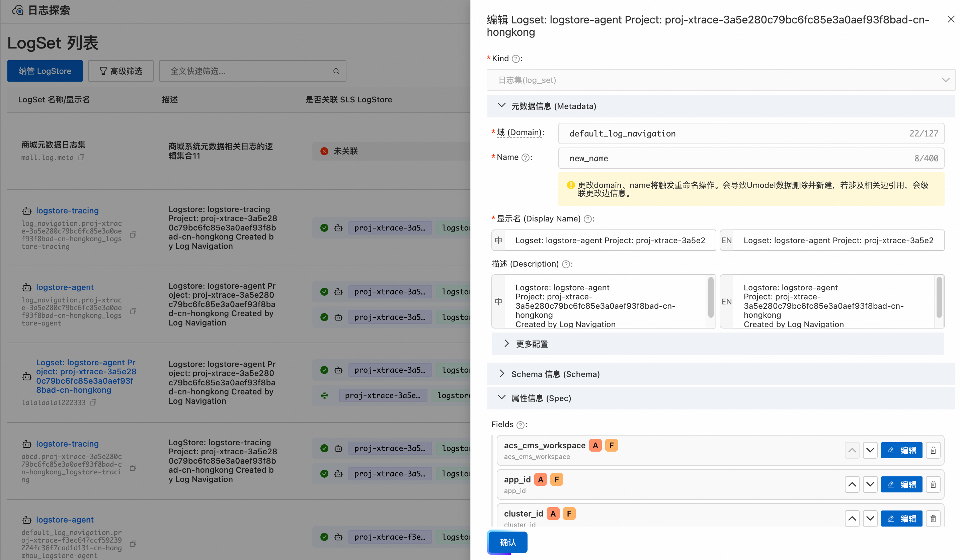Move app_id field up with arrow
This screenshot has height=560, width=960.
852,484
